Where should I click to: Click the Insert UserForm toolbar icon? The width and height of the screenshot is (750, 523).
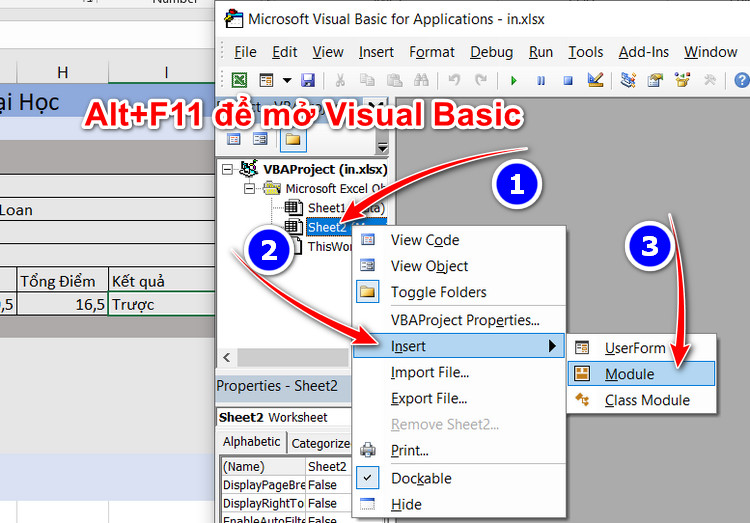click(x=266, y=80)
